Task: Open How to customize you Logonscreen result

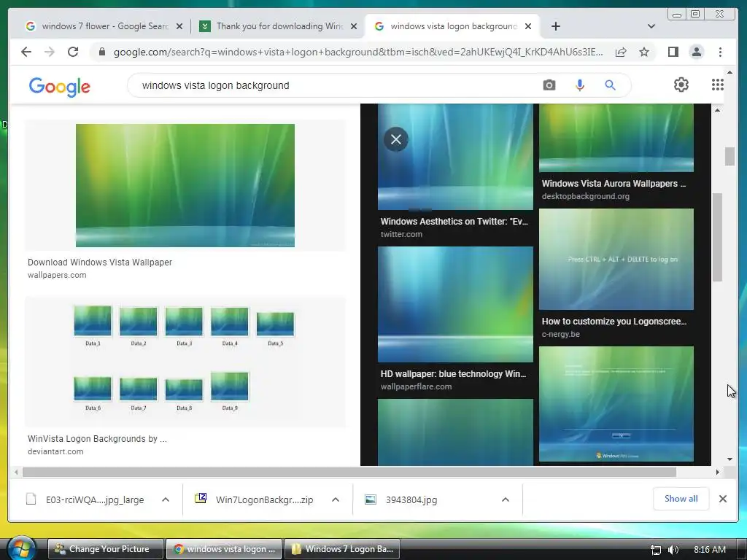Action: coord(614,322)
